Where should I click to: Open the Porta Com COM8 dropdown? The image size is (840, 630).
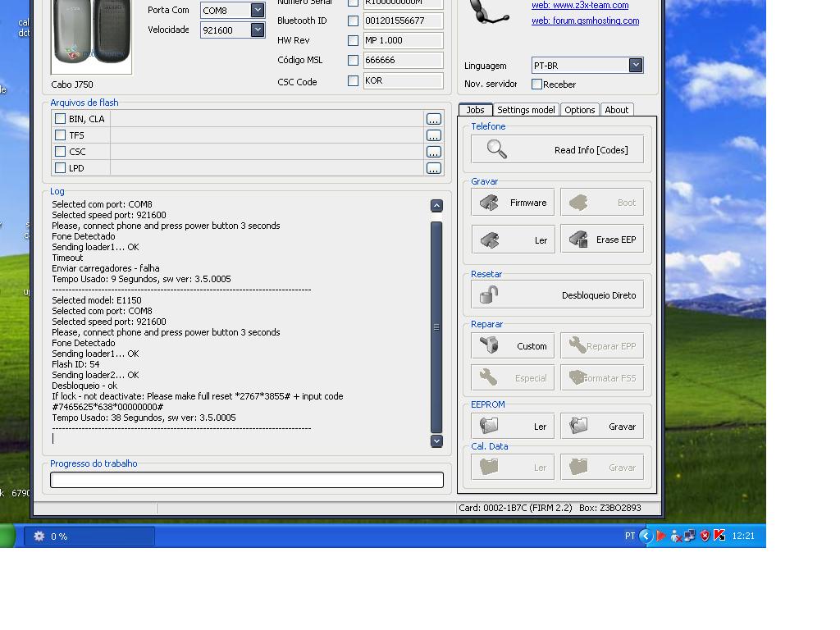tap(258, 11)
